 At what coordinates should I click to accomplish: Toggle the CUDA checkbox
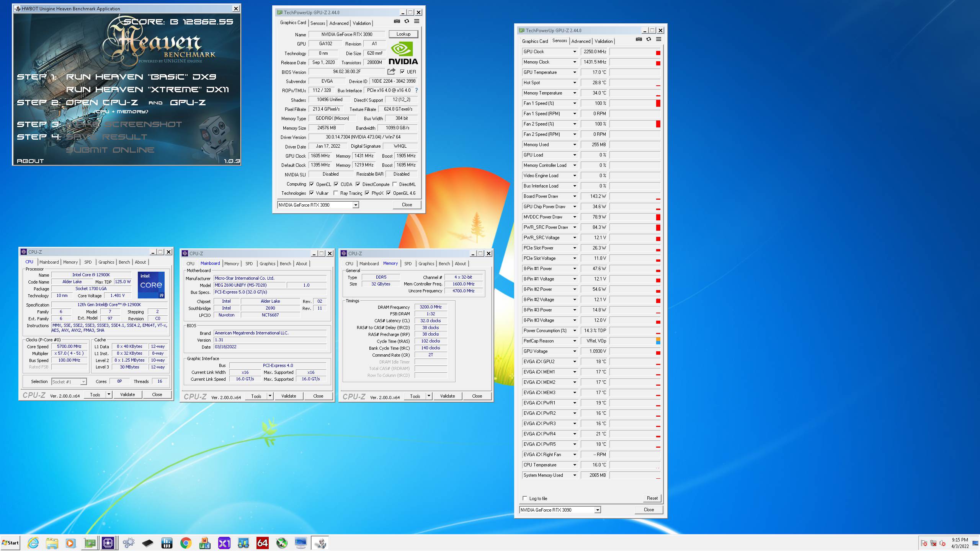pyautogui.click(x=336, y=184)
